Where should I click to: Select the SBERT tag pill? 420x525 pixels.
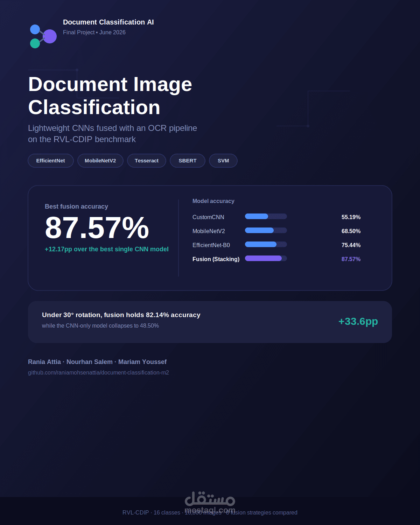[188, 161]
